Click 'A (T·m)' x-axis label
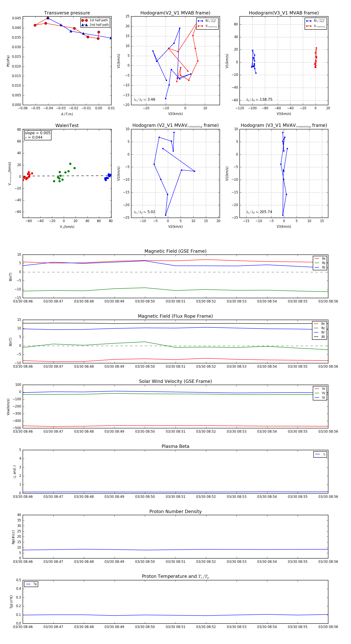This screenshot has width=351, height=644. tap(67, 114)
